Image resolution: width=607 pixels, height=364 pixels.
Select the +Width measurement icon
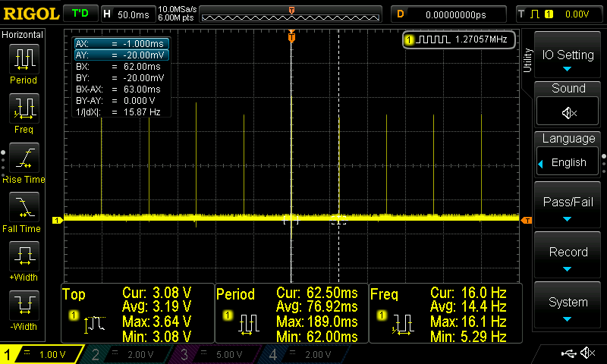pos(24,256)
